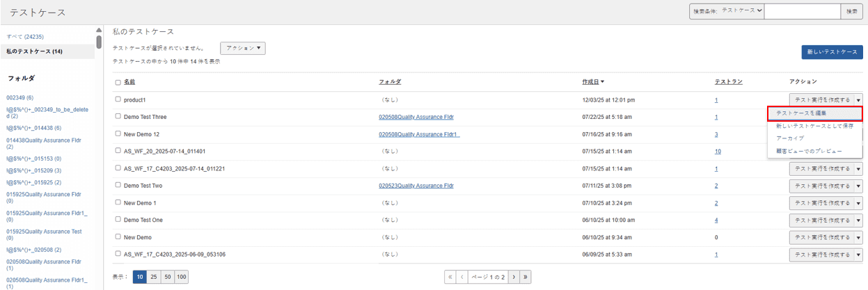Viewport: 868px width, 290px height.
Task: Open the 020523Quality Assurance Fldr folder link
Action: click(x=416, y=186)
